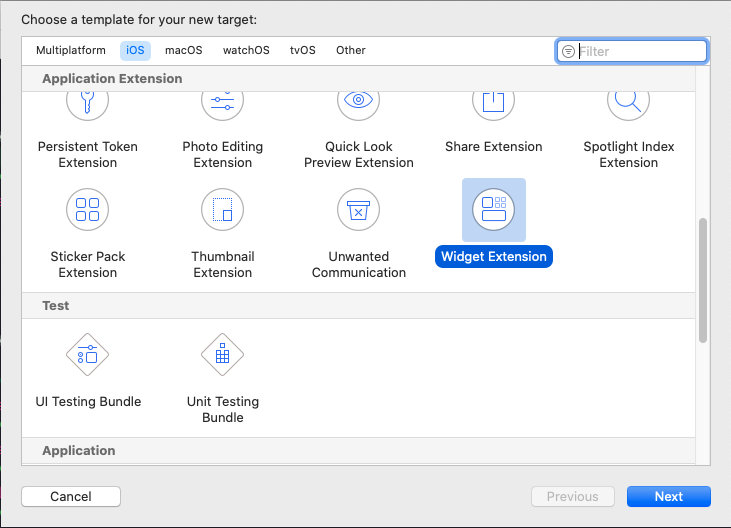Viewport: 731px width, 528px height.
Task: Click the Next button
Action: (x=669, y=496)
